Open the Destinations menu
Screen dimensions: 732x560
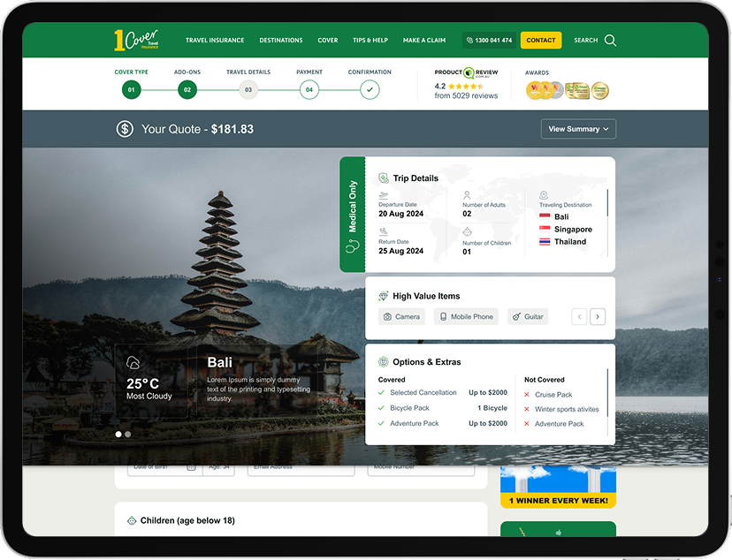click(x=280, y=41)
